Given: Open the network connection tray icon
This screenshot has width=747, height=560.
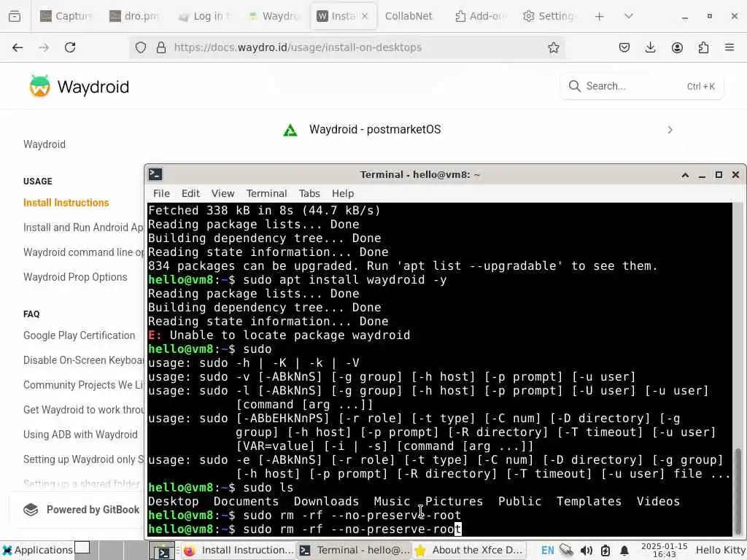Looking at the screenshot, I should pos(566,551).
